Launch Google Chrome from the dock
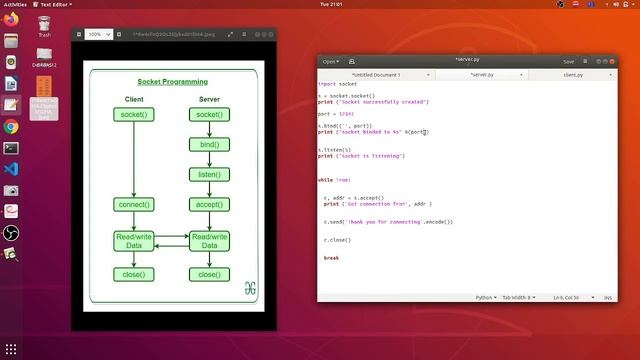 pos(11,127)
